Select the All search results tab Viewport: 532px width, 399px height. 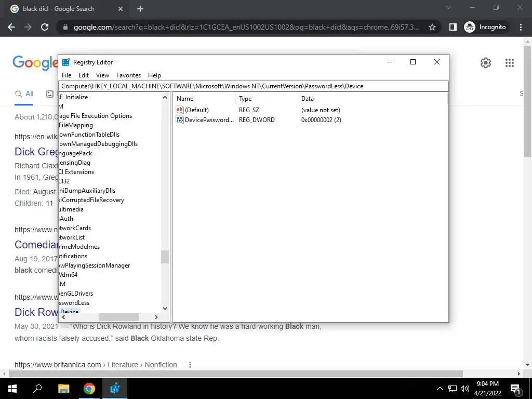click(x=24, y=94)
